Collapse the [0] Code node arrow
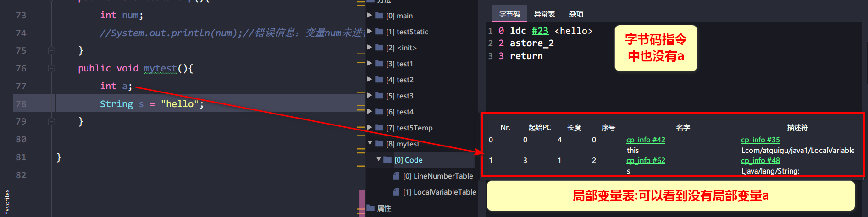 [379, 159]
